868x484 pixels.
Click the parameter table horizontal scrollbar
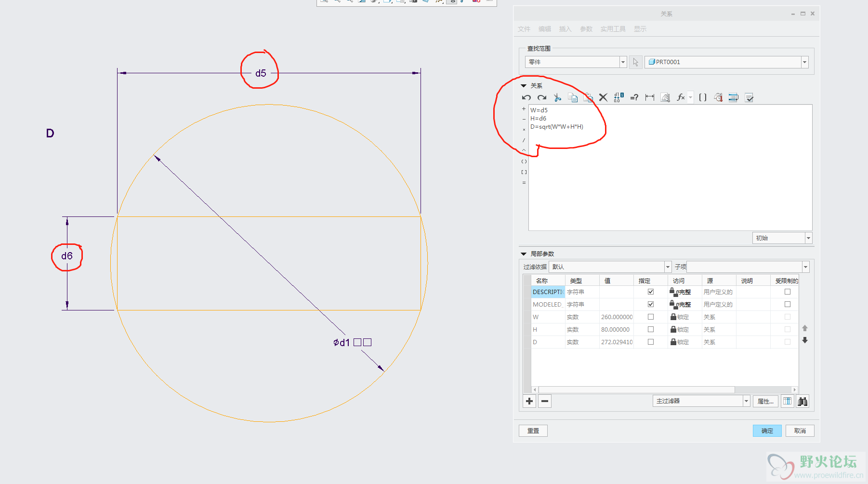tap(636, 390)
